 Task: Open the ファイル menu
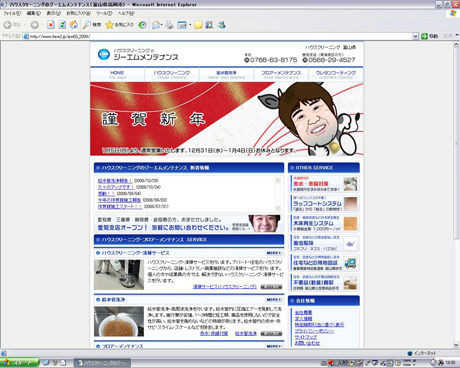point(12,13)
